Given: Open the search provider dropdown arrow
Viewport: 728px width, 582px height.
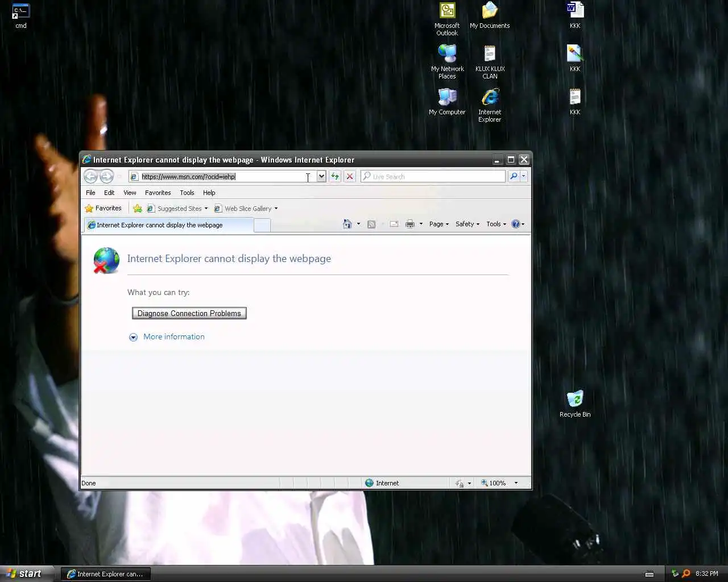Looking at the screenshot, I should (x=524, y=176).
